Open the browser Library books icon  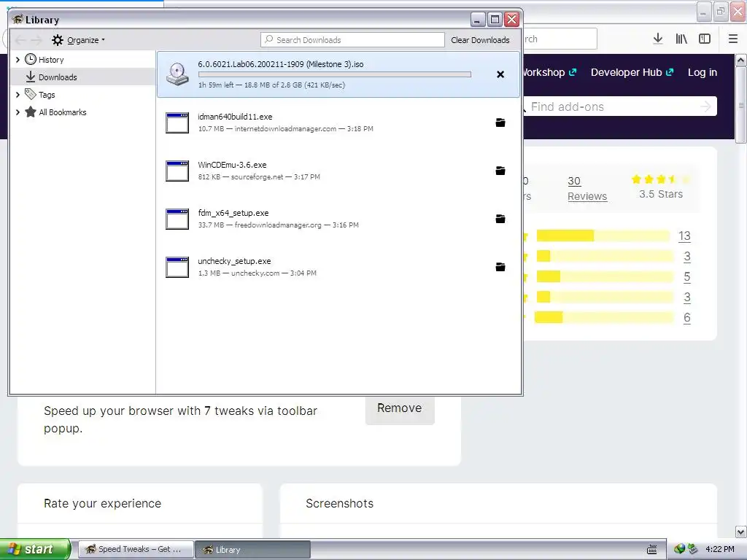coord(681,39)
